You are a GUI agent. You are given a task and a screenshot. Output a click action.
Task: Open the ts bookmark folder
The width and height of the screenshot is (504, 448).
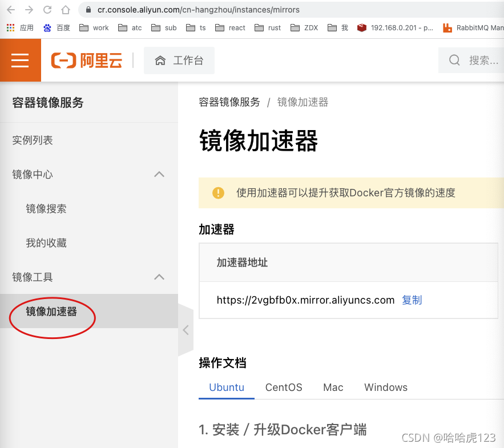click(x=196, y=28)
